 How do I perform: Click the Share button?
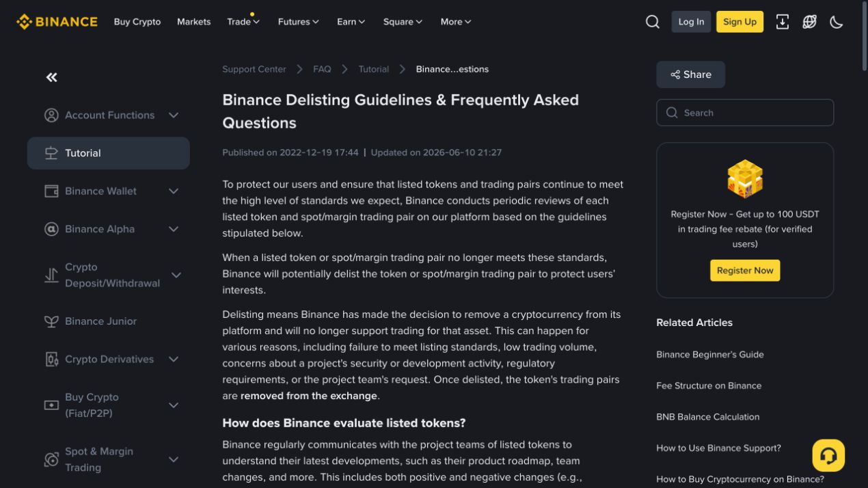pyautogui.click(x=691, y=74)
